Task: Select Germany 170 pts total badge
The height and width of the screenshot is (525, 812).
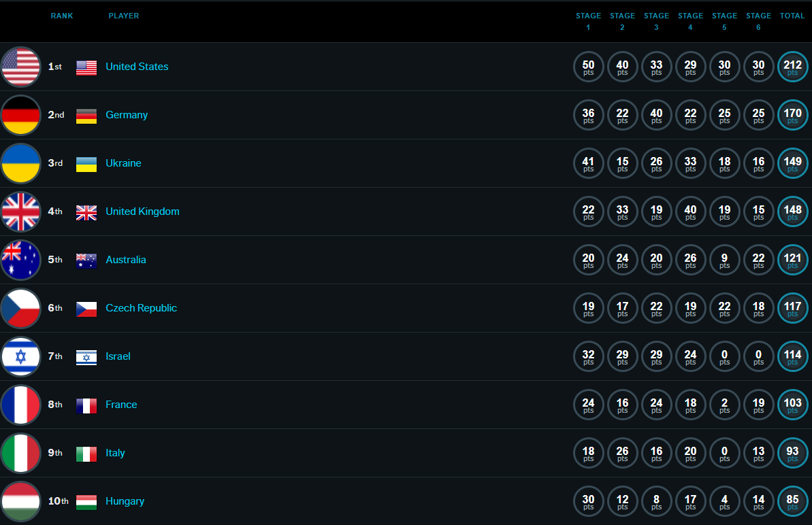Action: pos(793,115)
